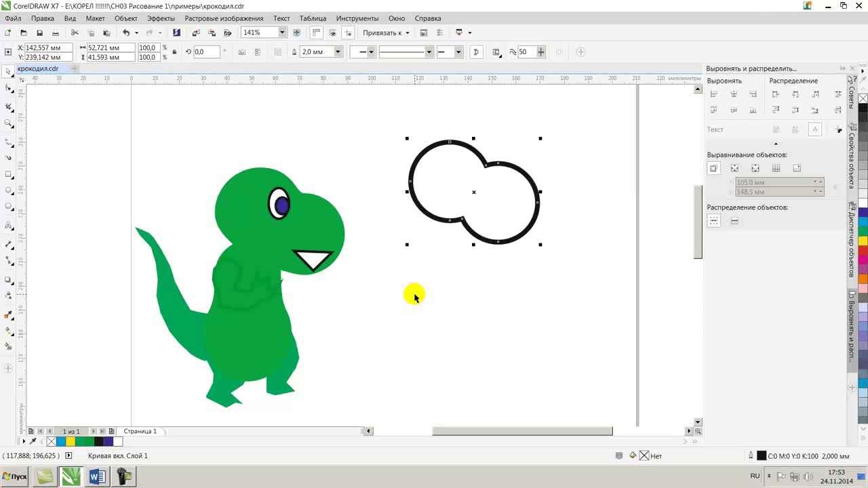
Task: Click the Страница 1 page tab
Action: [140, 431]
